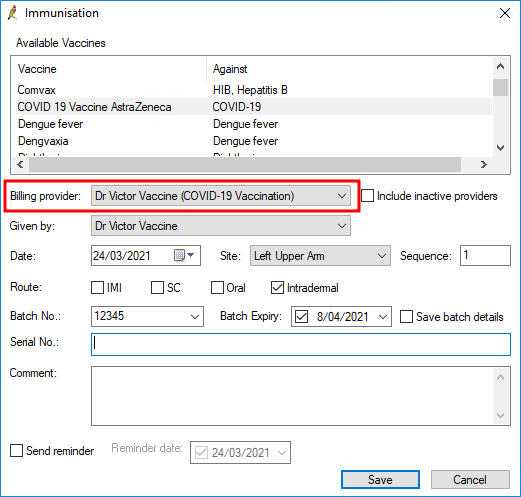This screenshot has height=497, width=521.
Task: Click Comment box scroll up arrow
Action: [x=500, y=377]
